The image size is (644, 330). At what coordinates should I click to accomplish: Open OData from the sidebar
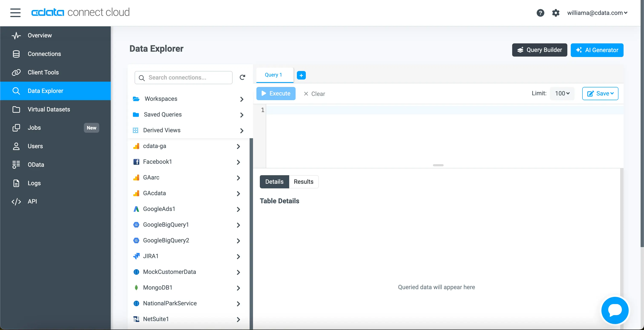coord(36,165)
